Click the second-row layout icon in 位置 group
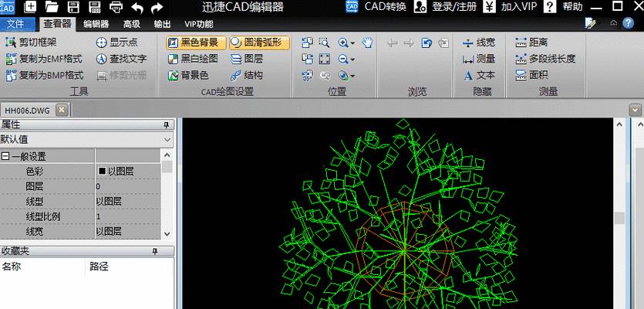This screenshot has height=309, width=644. [308, 59]
